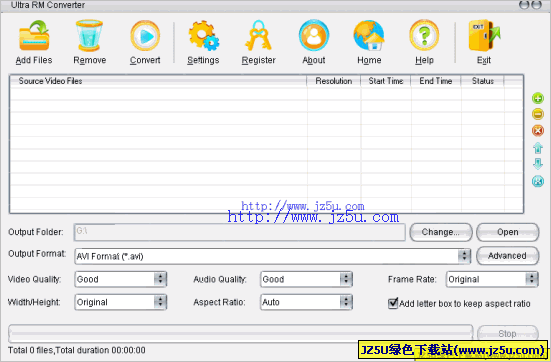Click the round blue icon below arrows
The image size is (551, 362).
pos(538,181)
